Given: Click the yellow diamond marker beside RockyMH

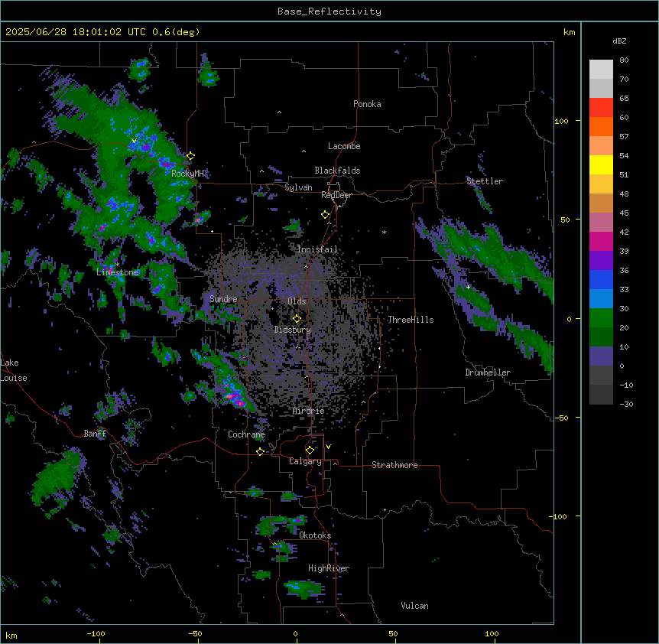Looking at the screenshot, I should (190, 156).
